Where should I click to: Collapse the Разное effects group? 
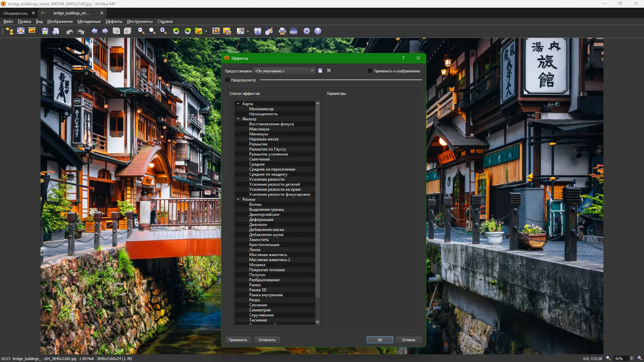pos(238,199)
